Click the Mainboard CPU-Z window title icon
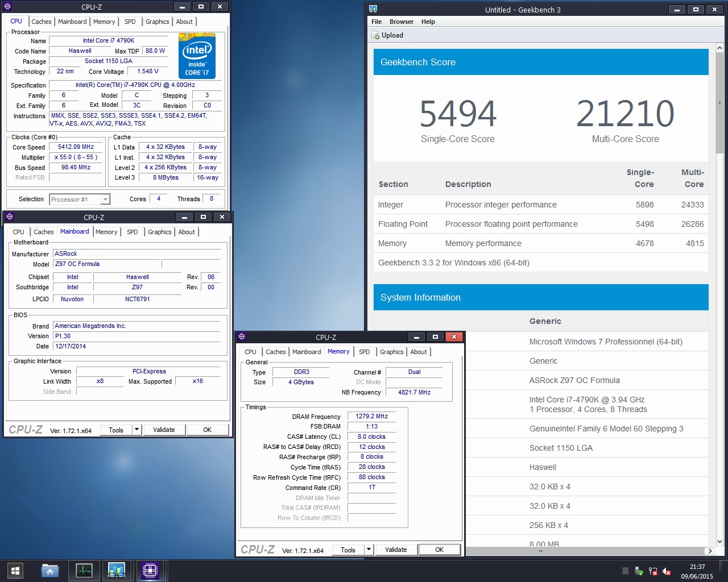This screenshot has height=582, width=728. click(10, 217)
